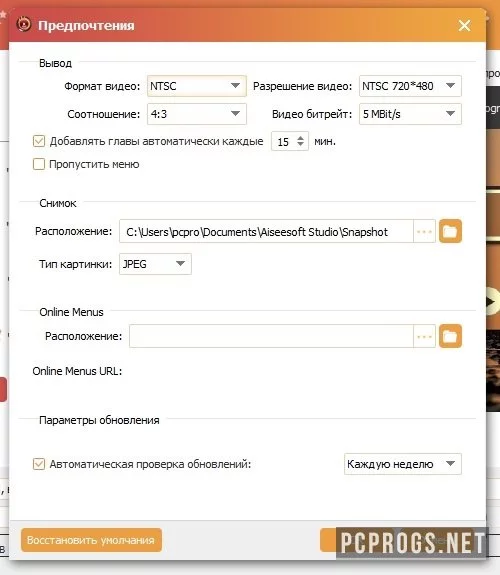Click Snapshot path input field
This screenshot has height=575, width=500.
pos(266,231)
